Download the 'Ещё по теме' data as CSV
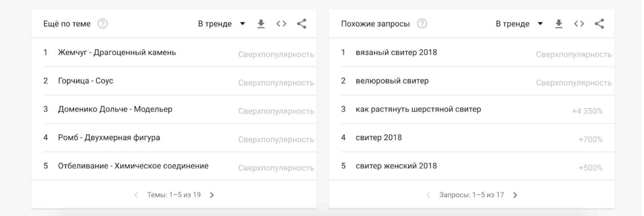The height and width of the screenshot is (216, 644). point(261,24)
